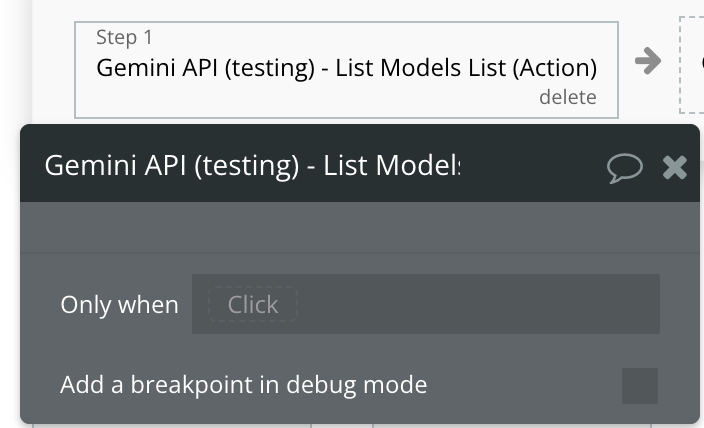Screen dimensions: 704x428
Task: Click the blank gray strip under popup header
Action: point(360,227)
